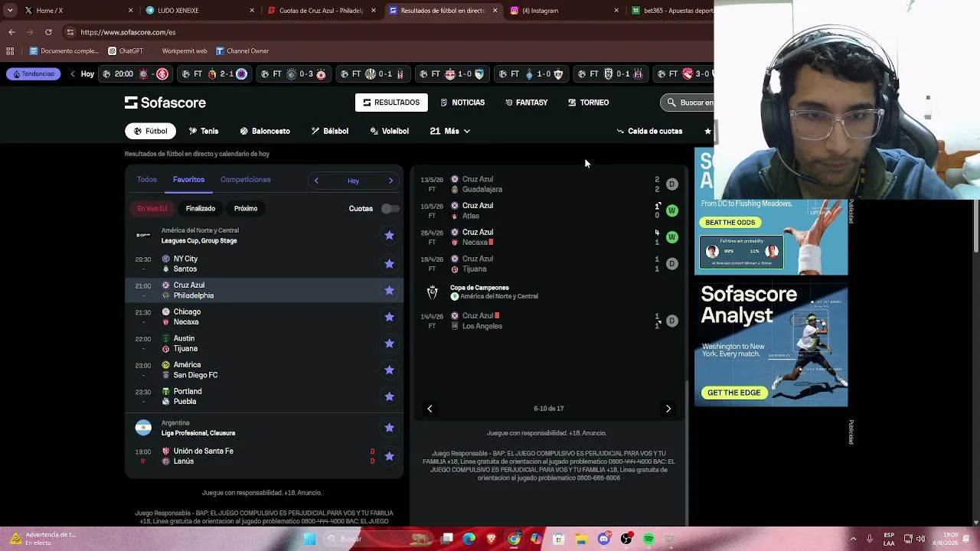
Task: Open the Resultados section
Action: (x=391, y=103)
